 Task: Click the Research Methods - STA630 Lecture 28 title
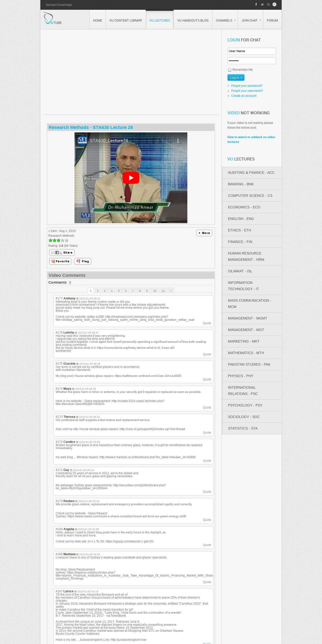pos(91,127)
